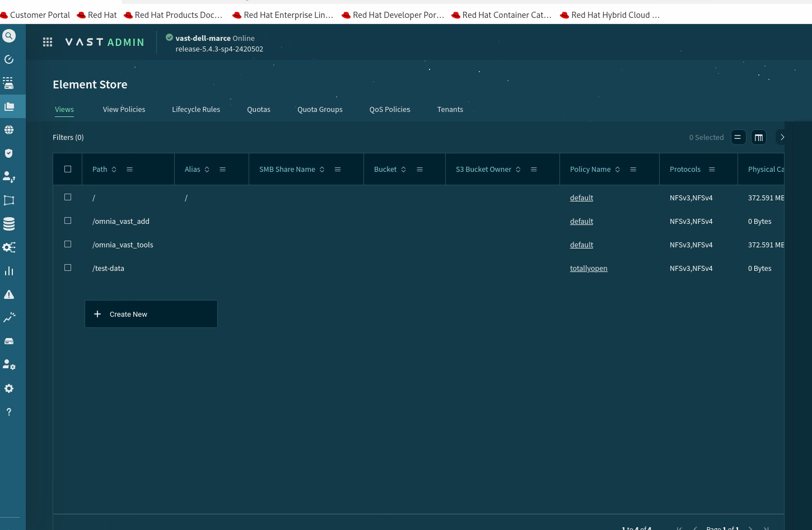Open the Data Engine flag-shaped icon
812x530 pixels.
[9, 200]
